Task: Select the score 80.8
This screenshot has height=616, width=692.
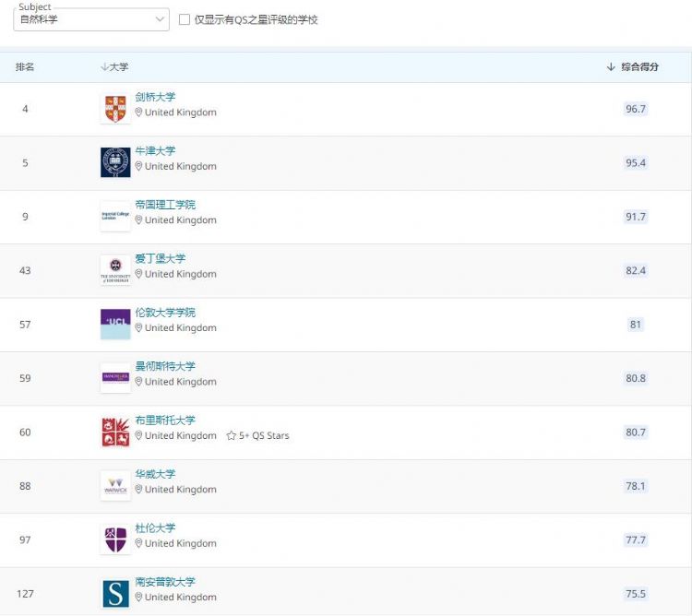Action: (636, 378)
